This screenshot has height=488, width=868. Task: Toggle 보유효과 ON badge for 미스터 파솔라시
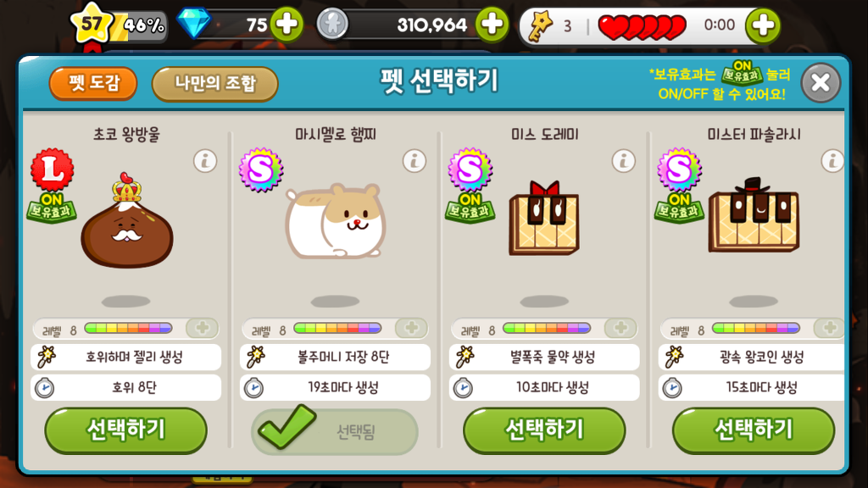679,208
